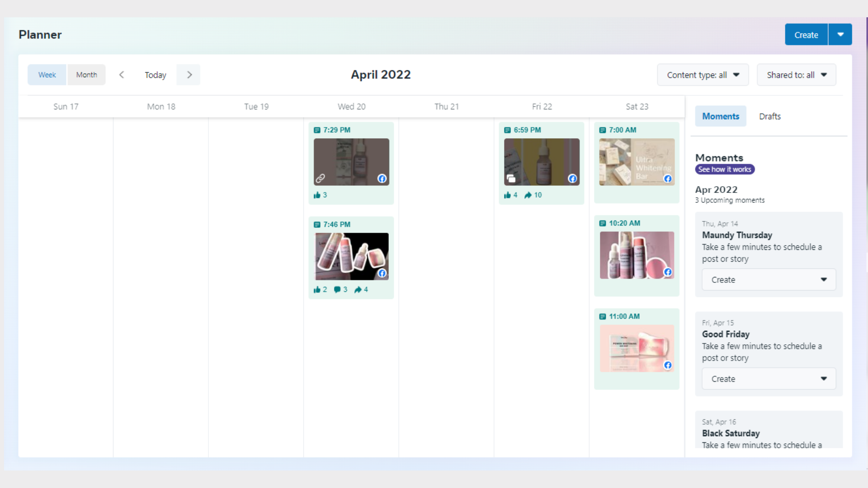868x488 pixels.
Task: Click Facebook badge on 6:59 PM post
Action: coord(572,178)
